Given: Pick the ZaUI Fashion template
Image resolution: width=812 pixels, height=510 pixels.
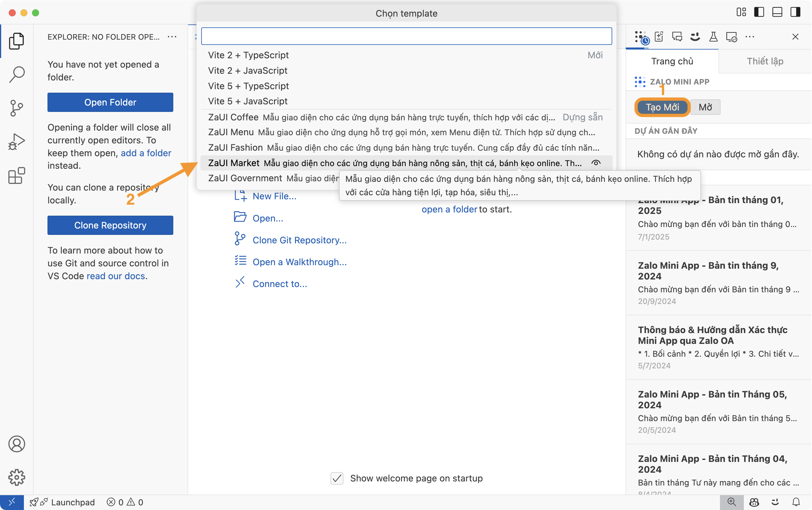Looking at the screenshot, I should [407, 148].
